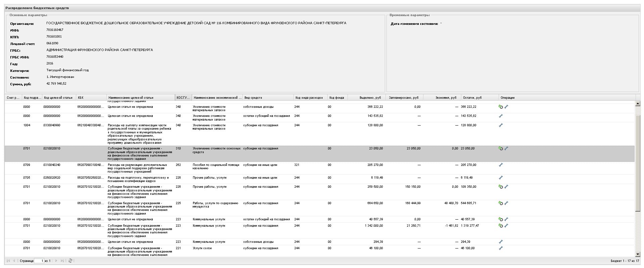Sort by the Код целевой статьи column header
This screenshot has width=644, height=268.
tap(59, 98)
